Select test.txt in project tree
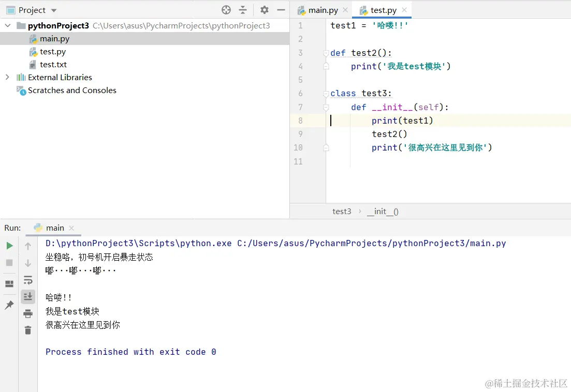Viewport: 571px width, 392px height. (x=53, y=64)
